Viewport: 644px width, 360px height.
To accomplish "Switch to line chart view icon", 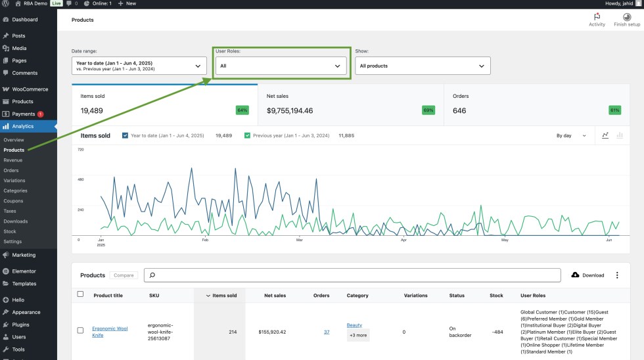I will pyautogui.click(x=605, y=135).
